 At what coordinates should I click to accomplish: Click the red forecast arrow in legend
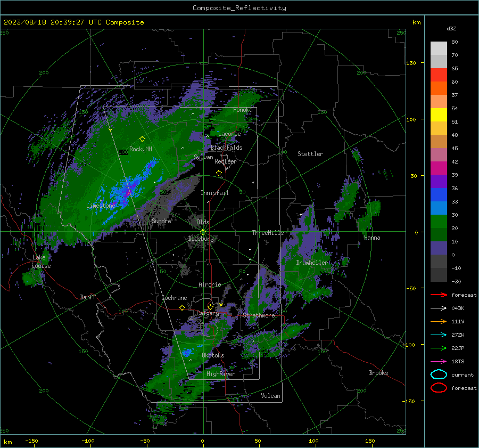(439, 295)
